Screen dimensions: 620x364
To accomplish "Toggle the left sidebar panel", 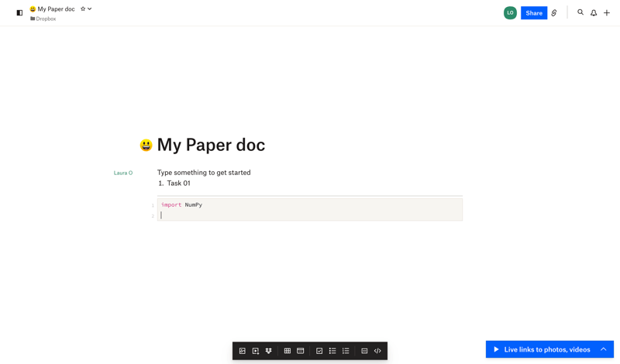I will (x=19, y=12).
